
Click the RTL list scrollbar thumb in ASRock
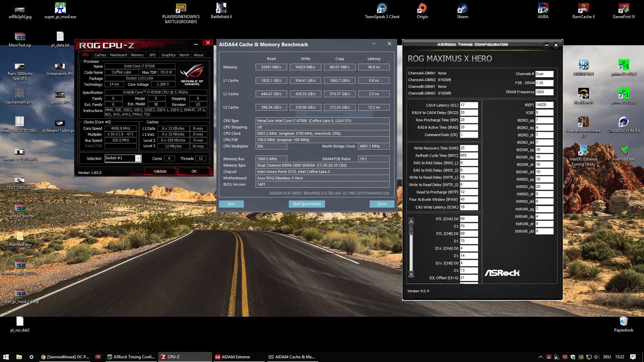pyautogui.click(x=411, y=230)
